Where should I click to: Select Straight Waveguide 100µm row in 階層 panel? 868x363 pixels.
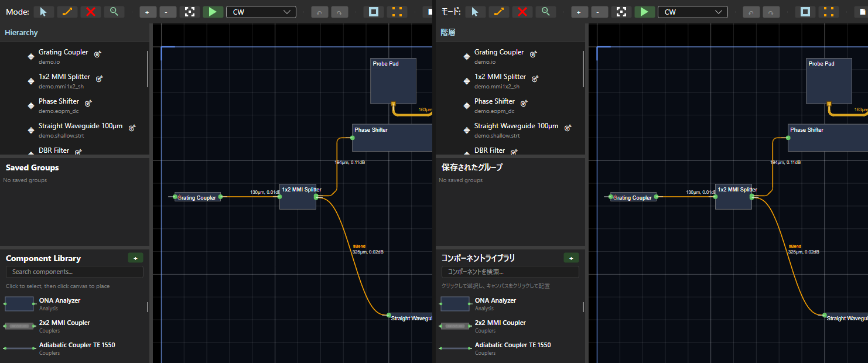click(509, 130)
